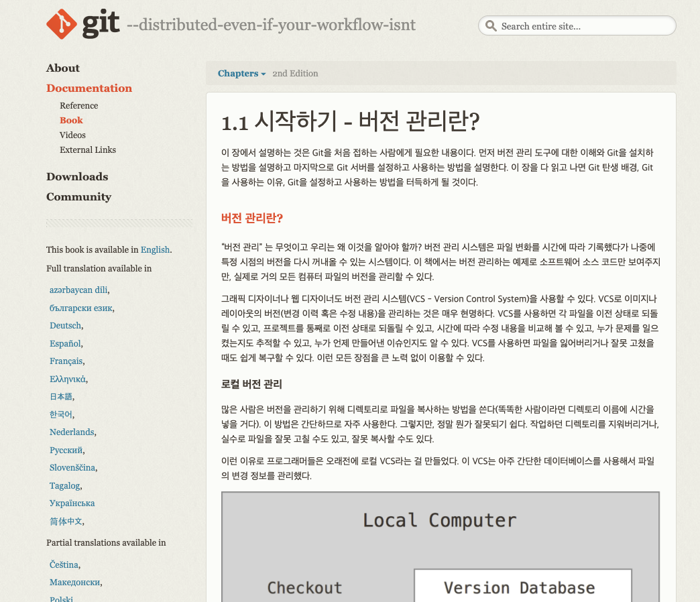
Task: Click the 버전 관리란? section heading
Action: pyautogui.click(x=252, y=219)
